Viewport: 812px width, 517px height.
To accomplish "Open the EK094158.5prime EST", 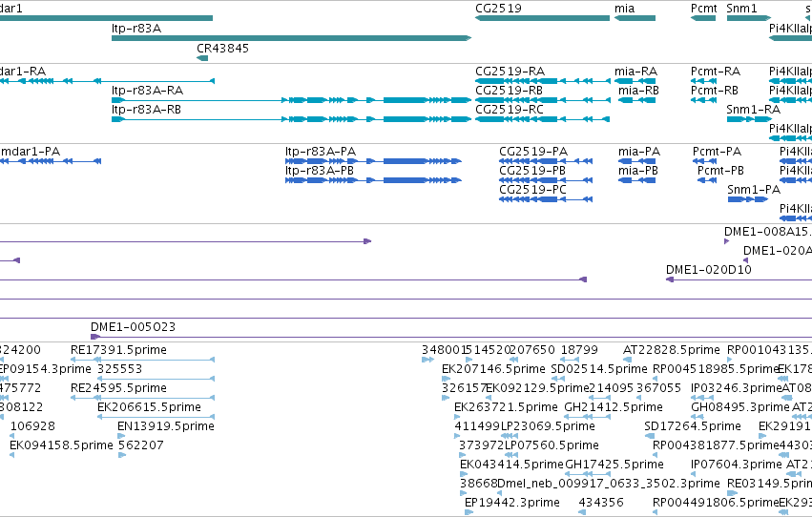I will [11, 455].
